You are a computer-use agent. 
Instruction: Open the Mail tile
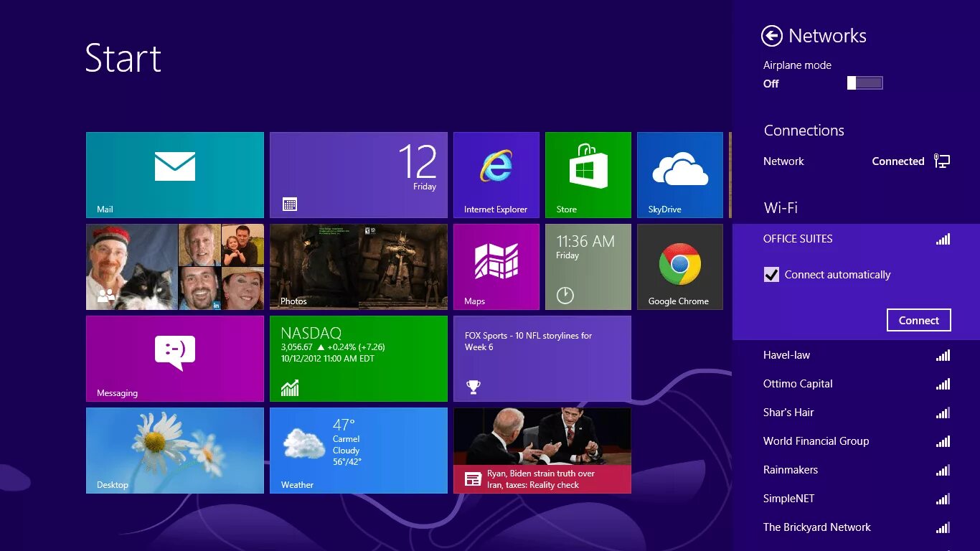click(x=175, y=175)
